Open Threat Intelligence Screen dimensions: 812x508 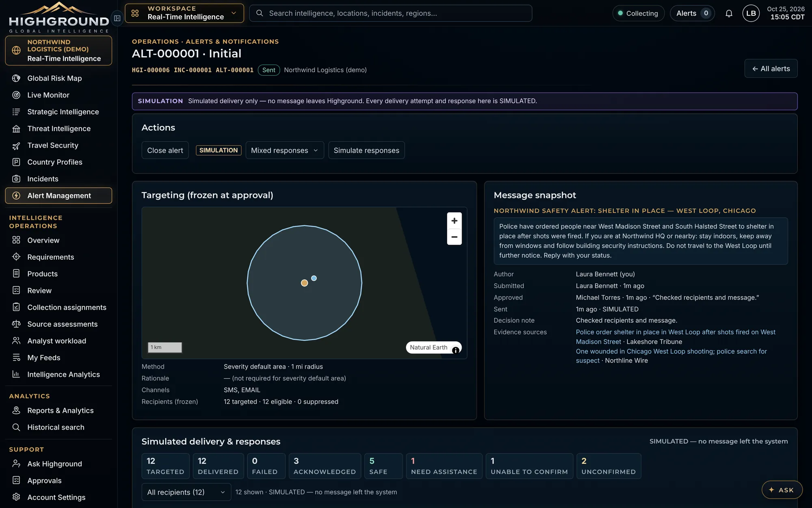(58, 129)
